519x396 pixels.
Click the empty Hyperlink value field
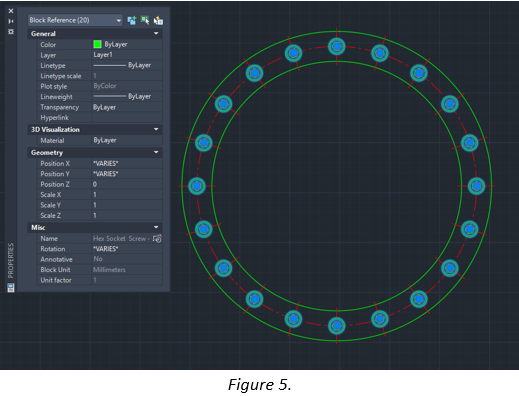pos(127,117)
